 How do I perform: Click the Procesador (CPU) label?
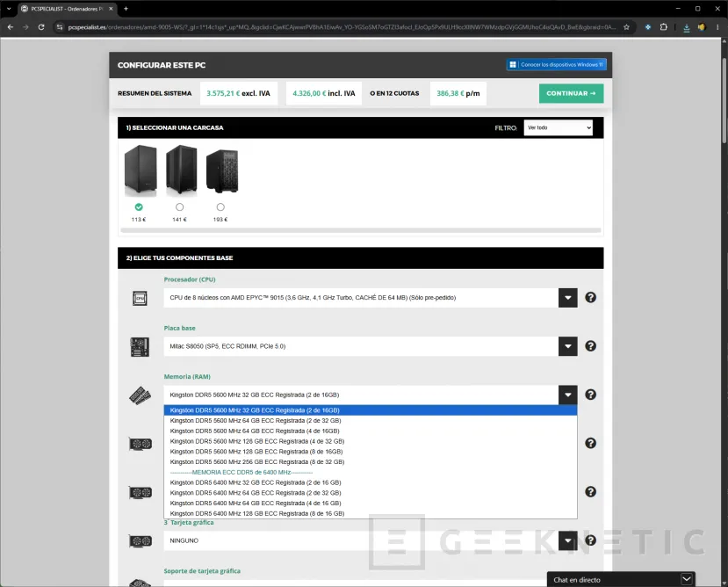coord(190,279)
